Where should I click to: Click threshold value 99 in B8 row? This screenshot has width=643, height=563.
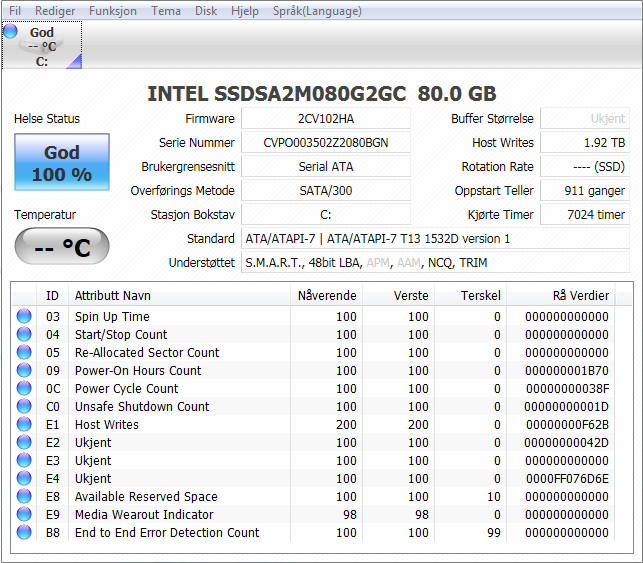coord(494,533)
